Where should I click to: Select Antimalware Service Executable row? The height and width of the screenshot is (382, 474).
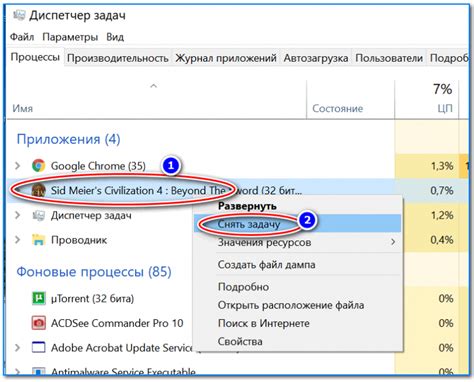[x=123, y=371]
